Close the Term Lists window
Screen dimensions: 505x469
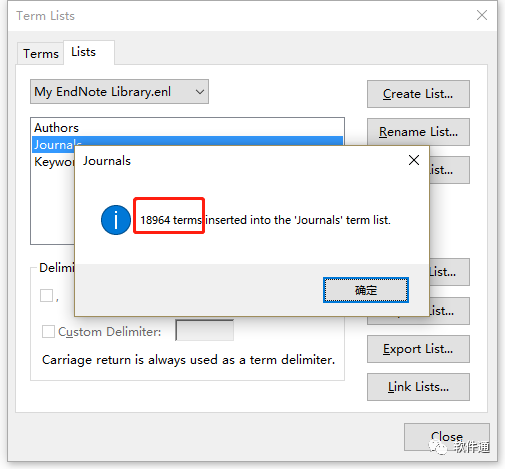click(x=482, y=15)
